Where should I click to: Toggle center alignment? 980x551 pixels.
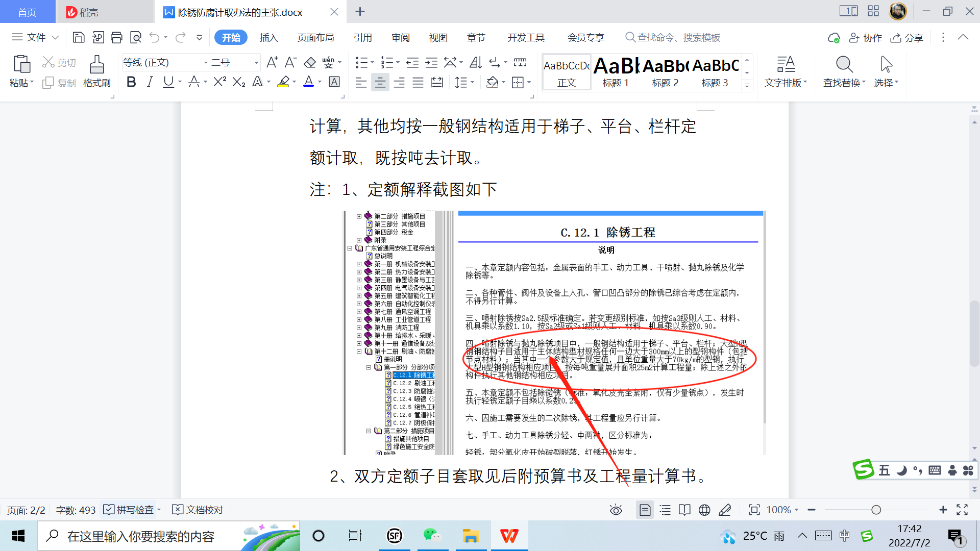[380, 82]
